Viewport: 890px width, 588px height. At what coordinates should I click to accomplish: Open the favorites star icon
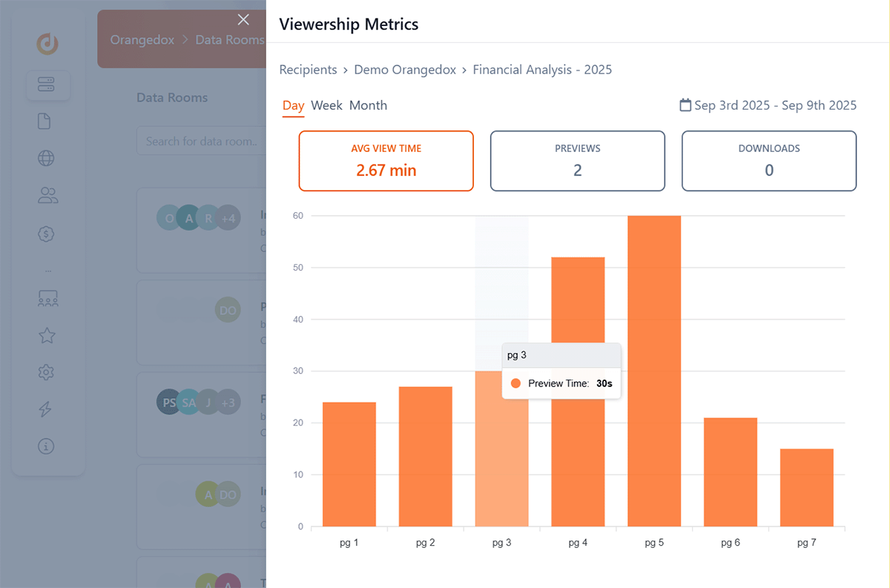(47, 336)
